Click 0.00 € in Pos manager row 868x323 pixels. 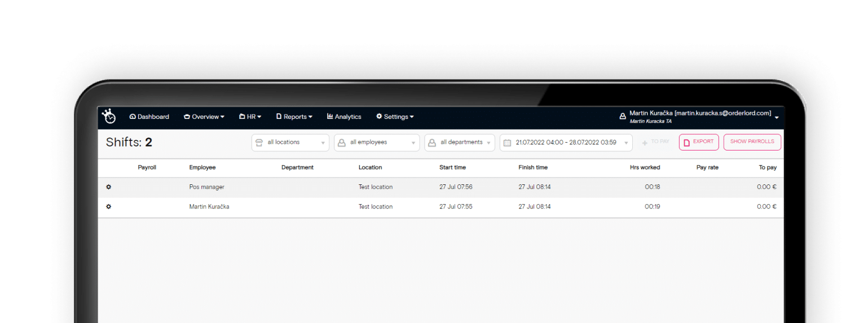coord(766,187)
